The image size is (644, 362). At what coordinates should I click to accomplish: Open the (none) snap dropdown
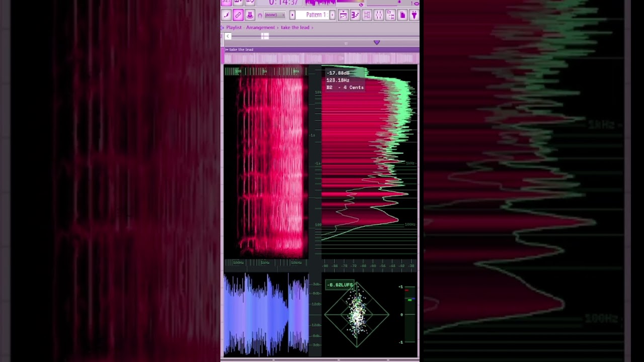tap(274, 15)
